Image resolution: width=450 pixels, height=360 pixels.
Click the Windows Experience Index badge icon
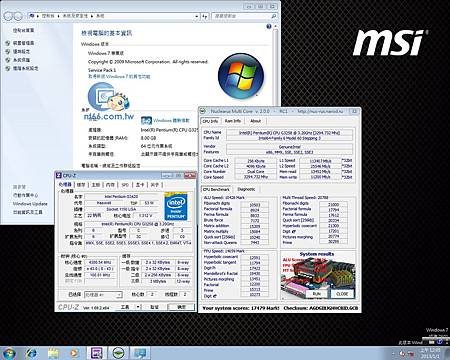point(146,121)
